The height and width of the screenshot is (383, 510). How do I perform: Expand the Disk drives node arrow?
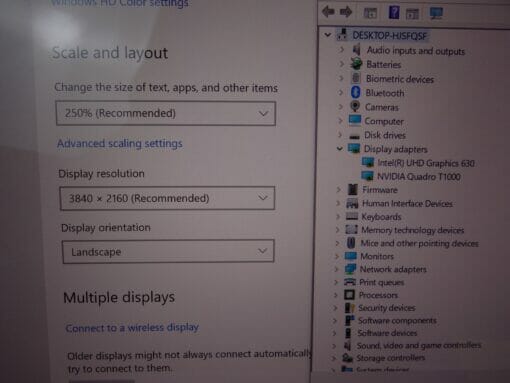click(340, 135)
